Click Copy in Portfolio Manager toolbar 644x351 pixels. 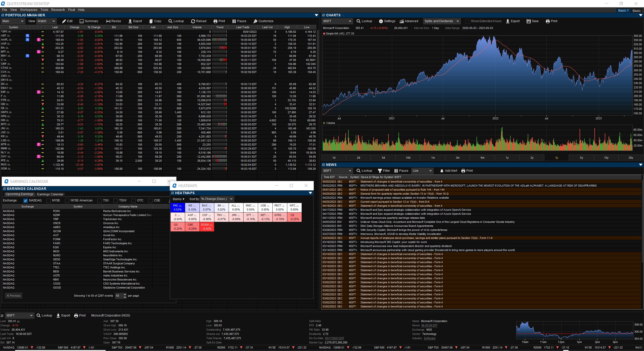pos(155,21)
